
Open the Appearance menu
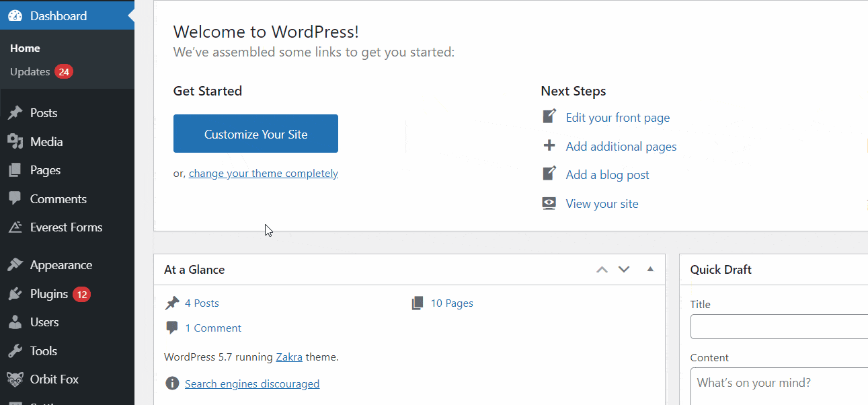click(x=67, y=265)
